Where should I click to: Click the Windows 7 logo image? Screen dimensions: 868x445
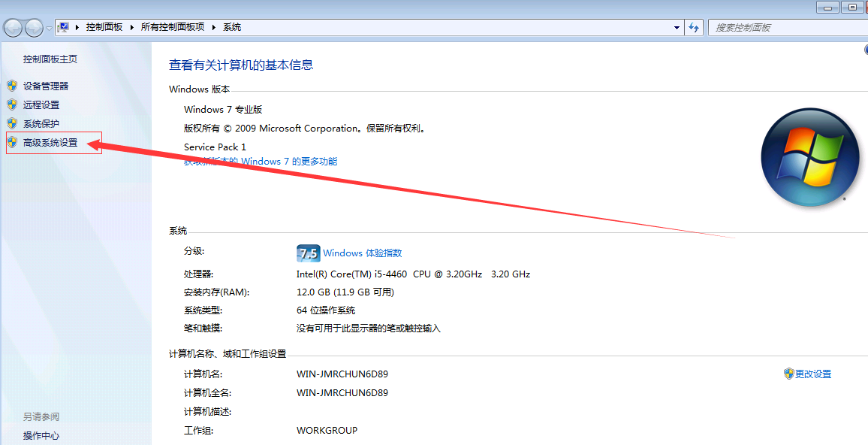coord(810,157)
